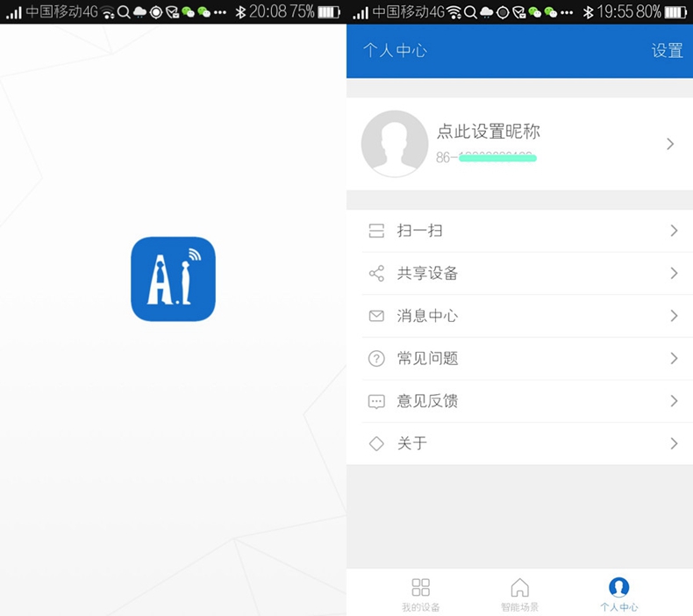Expand the profile row chevron
Image resolution: width=693 pixels, height=616 pixels.
click(670, 144)
